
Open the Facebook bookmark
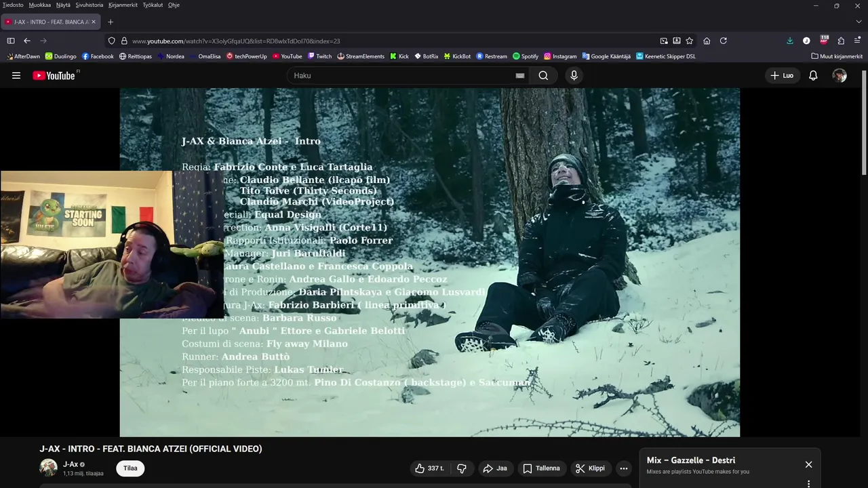[98, 56]
